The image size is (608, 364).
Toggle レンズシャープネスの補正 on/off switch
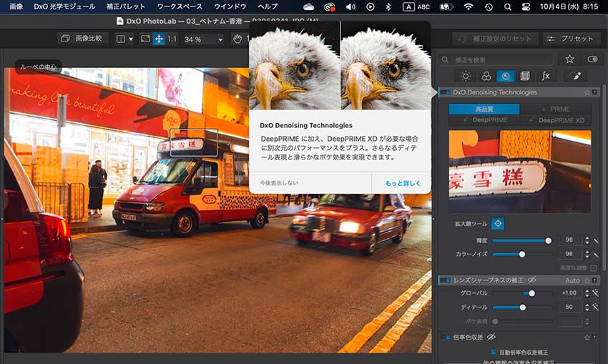(446, 280)
